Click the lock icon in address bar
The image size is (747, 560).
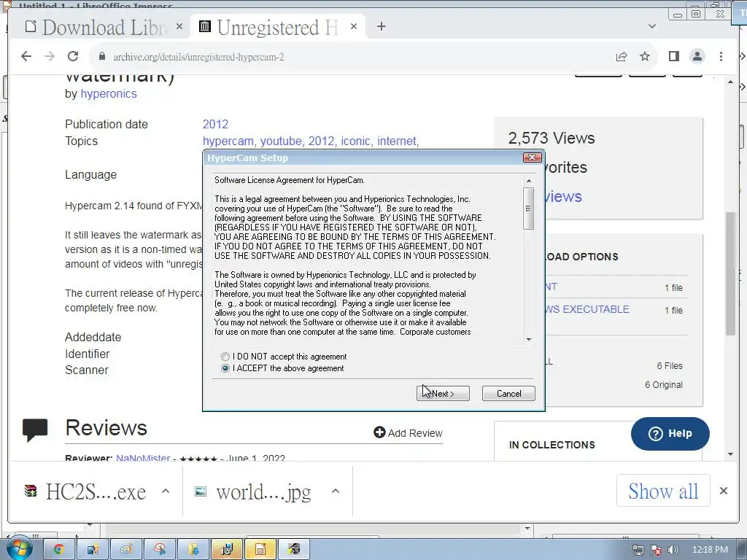pyautogui.click(x=101, y=56)
